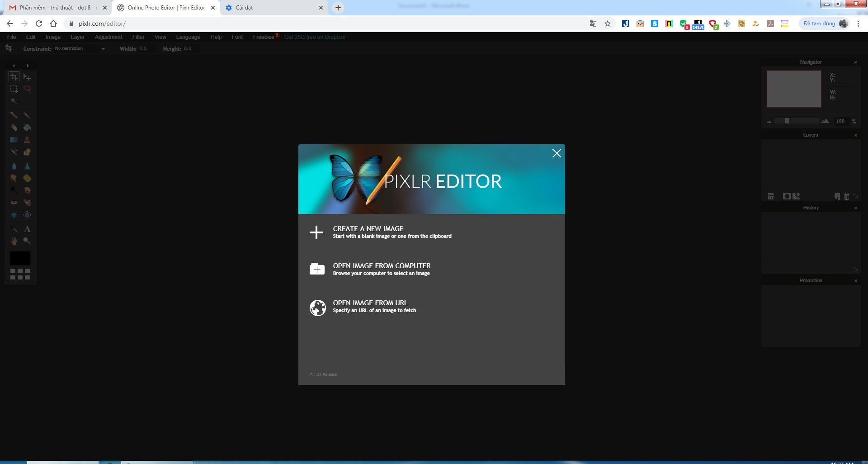Viewport: 868px width, 464px height.
Task: Click the Layer styles icon
Action: click(x=797, y=196)
